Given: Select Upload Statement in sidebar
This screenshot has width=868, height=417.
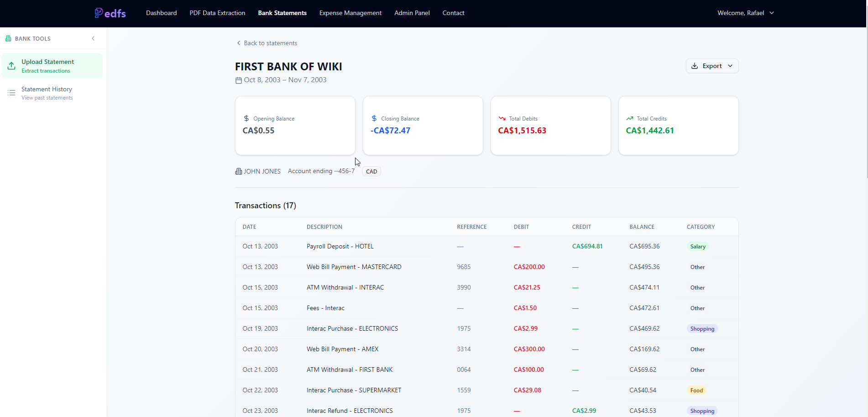Looking at the screenshot, I should tap(52, 66).
